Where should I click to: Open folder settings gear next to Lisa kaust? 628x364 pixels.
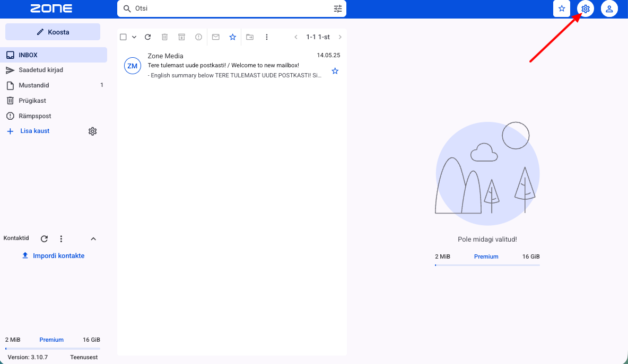pos(92,131)
